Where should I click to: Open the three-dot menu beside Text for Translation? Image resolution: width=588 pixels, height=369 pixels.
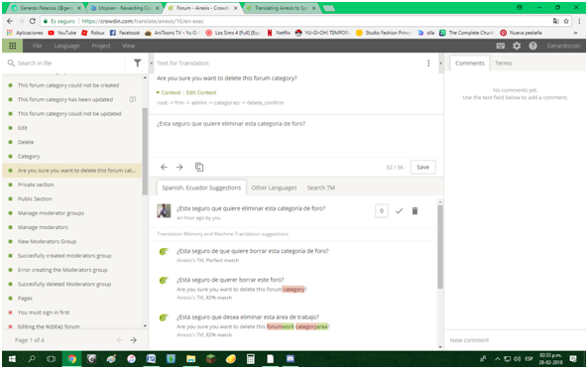click(428, 63)
